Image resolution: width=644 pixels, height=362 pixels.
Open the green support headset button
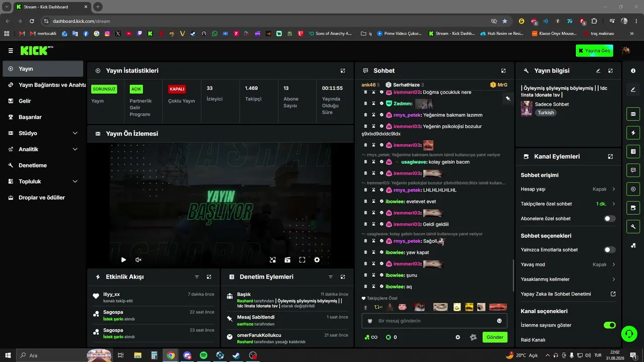pos(628,333)
